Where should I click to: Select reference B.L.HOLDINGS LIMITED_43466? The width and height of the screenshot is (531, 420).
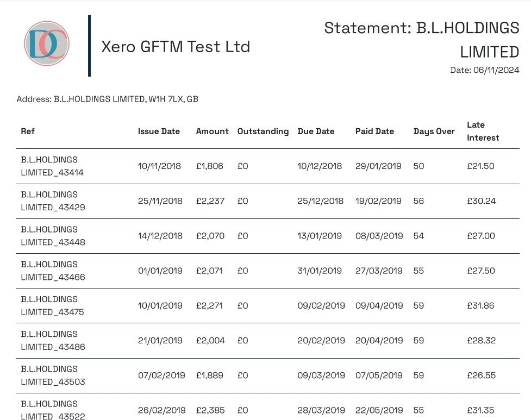coord(53,271)
